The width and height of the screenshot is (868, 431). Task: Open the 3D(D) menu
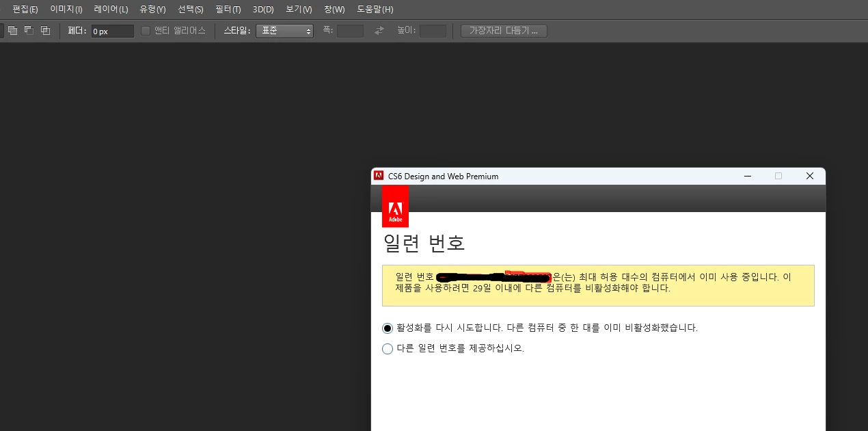(263, 10)
